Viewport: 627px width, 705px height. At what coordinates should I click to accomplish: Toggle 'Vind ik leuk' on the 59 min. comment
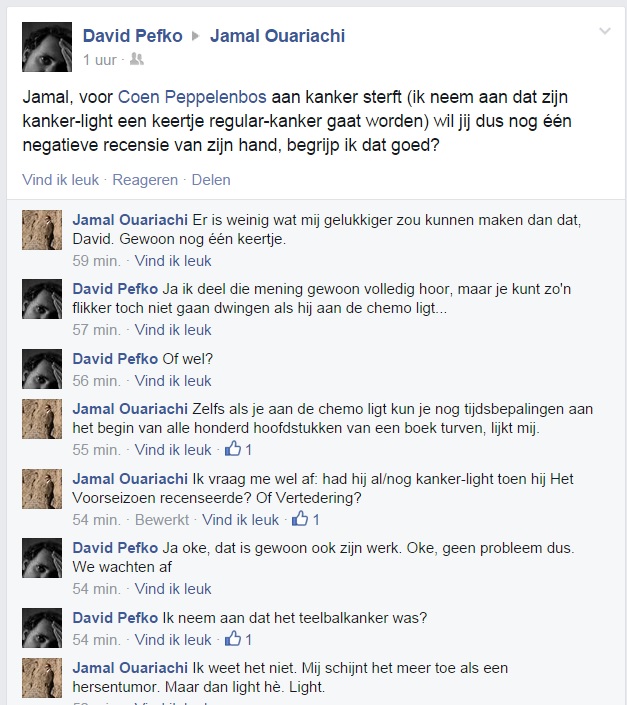point(173,261)
